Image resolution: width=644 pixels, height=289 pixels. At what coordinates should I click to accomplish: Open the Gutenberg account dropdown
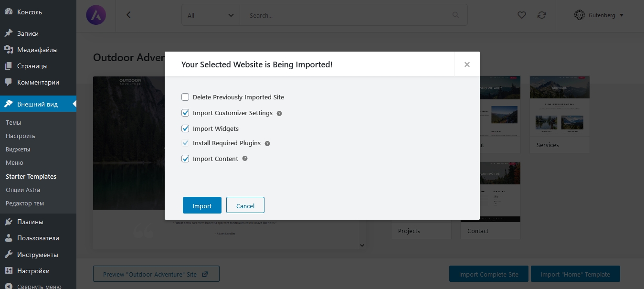599,15
